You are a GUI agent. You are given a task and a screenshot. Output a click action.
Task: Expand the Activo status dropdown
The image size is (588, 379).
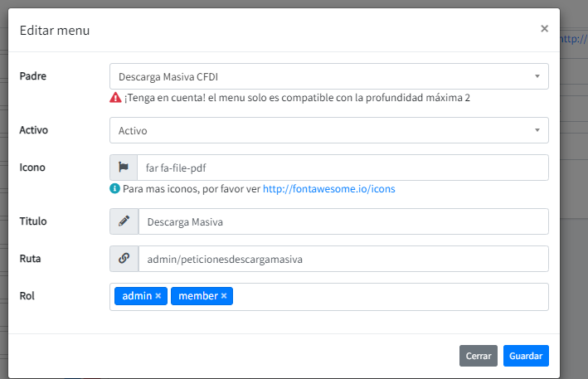pyautogui.click(x=328, y=130)
